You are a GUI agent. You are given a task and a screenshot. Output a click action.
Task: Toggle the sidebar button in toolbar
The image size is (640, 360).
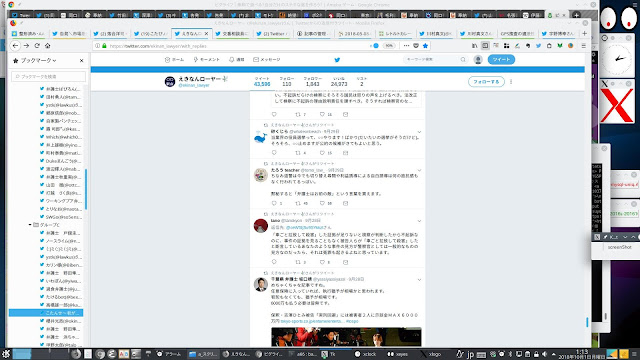(485, 46)
